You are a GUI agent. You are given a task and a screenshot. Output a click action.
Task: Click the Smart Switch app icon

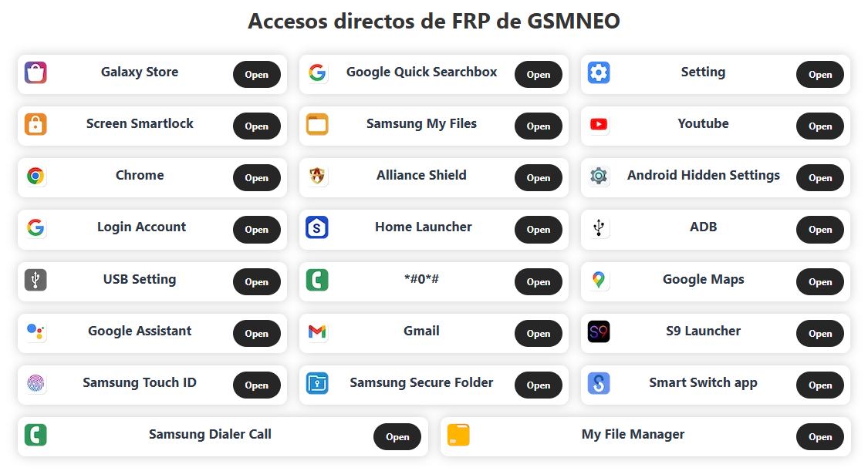[599, 383]
